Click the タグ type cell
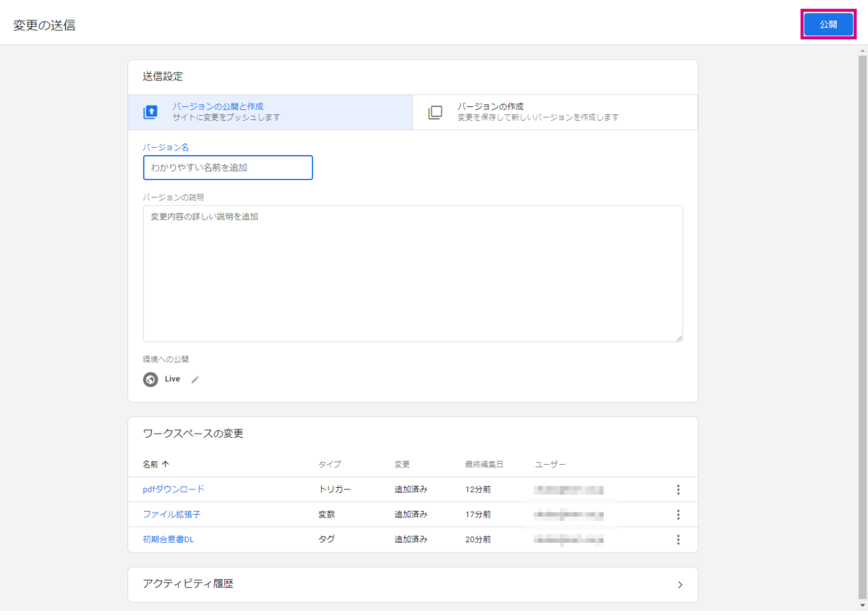This screenshot has width=868, height=616. coord(327,539)
